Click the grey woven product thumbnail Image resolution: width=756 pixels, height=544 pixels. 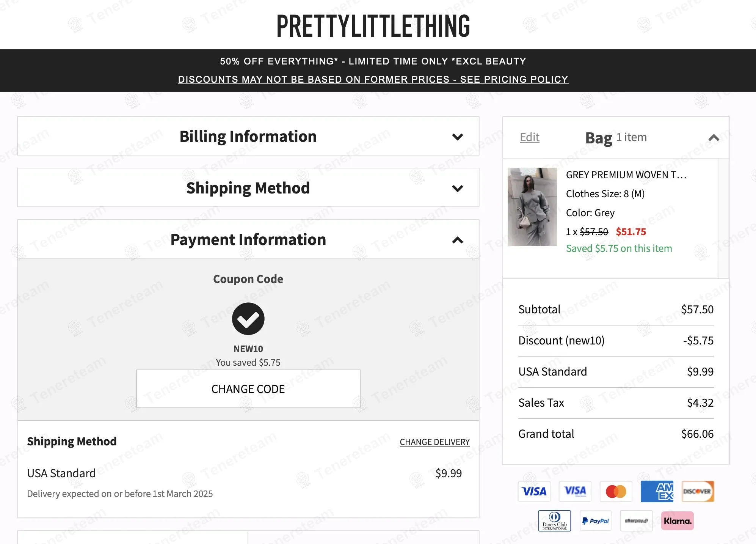pos(532,207)
